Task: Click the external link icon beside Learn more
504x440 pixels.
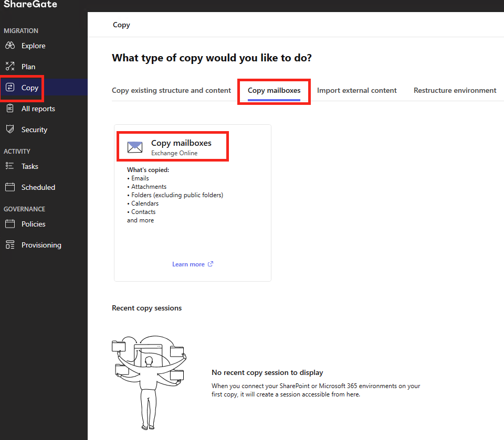Action: pos(211,264)
